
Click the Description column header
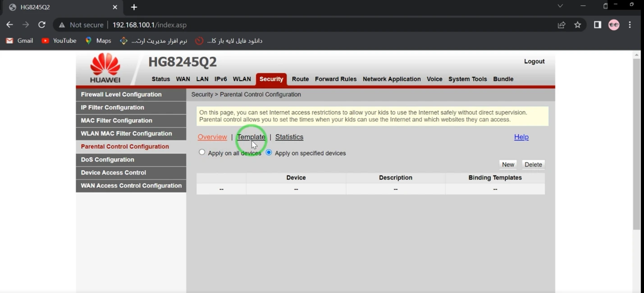[x=396, y=178]
